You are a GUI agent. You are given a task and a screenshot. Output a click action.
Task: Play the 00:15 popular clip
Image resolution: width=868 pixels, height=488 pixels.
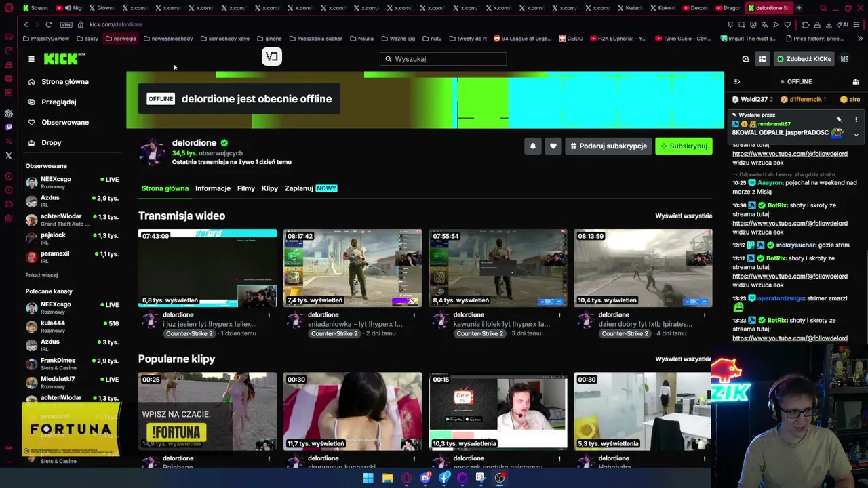pos(498,411)
